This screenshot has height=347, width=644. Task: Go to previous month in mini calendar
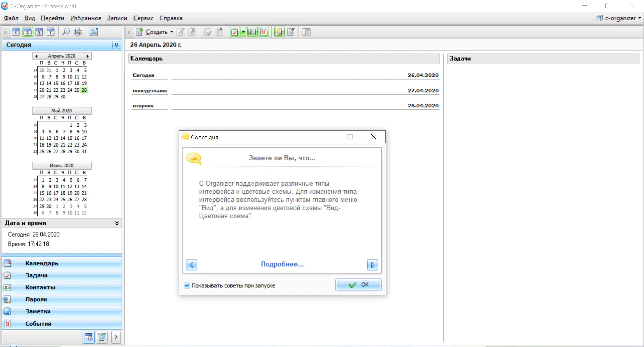36,56
